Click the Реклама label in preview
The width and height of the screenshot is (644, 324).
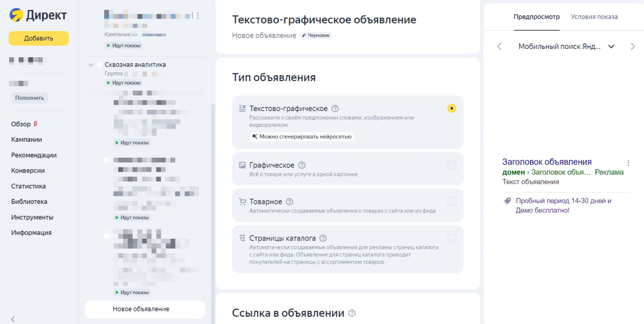[609, 172]
